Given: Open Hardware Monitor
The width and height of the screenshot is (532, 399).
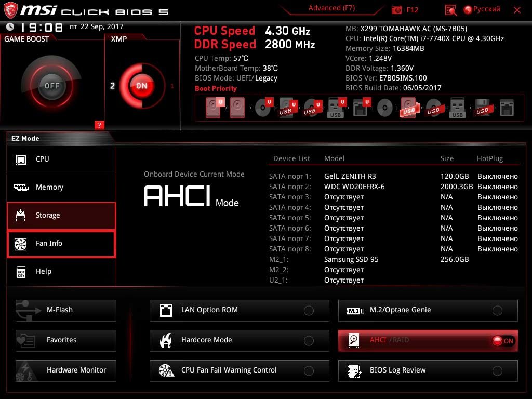Looking at the screenshot, I should 66,370.
